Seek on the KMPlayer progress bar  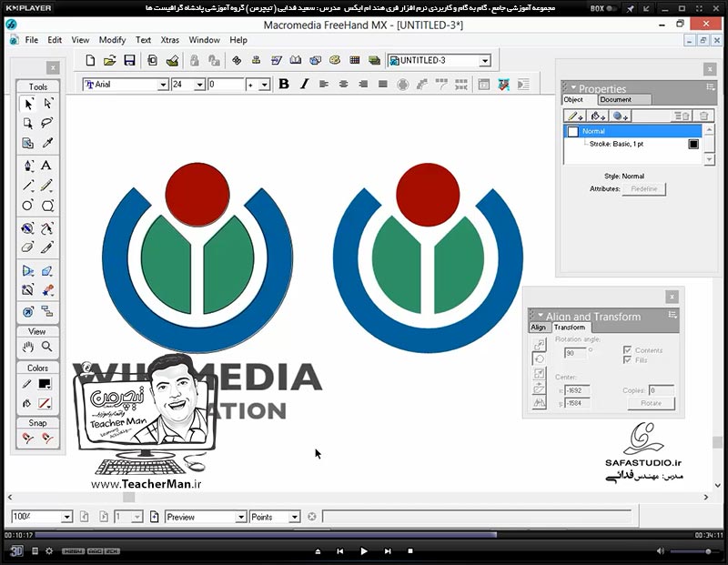pos(364,535)
